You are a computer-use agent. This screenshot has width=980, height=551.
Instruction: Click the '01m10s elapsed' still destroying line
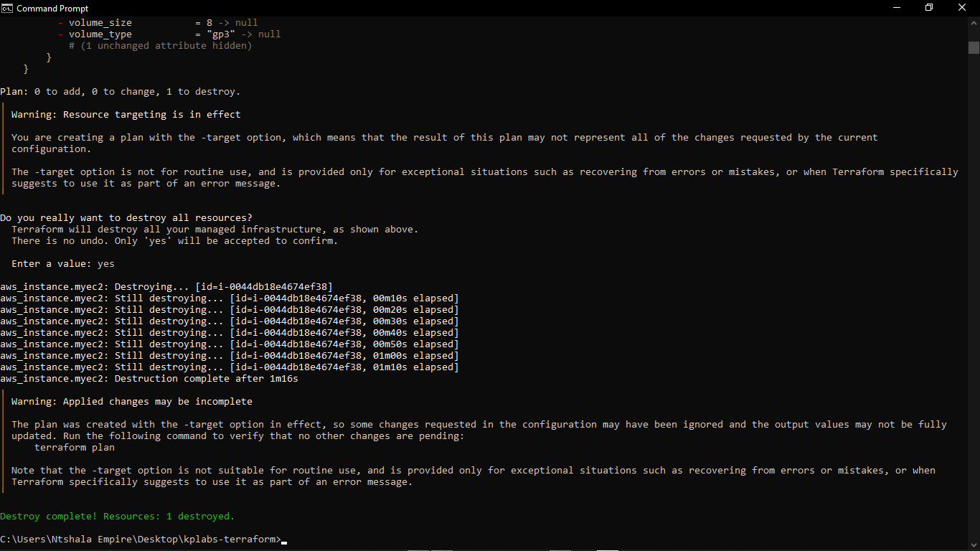(x=230, y=367)
